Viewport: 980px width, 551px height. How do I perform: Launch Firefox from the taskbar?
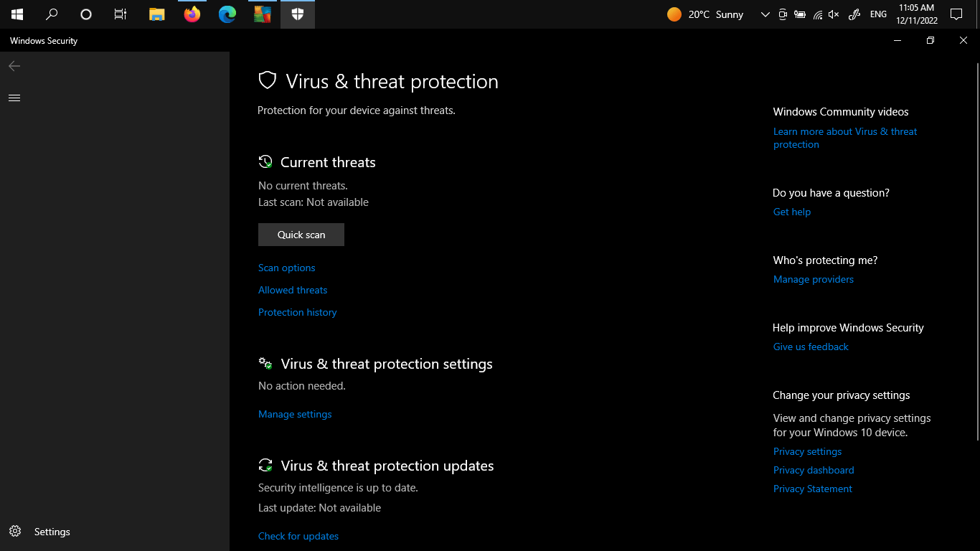192,14
